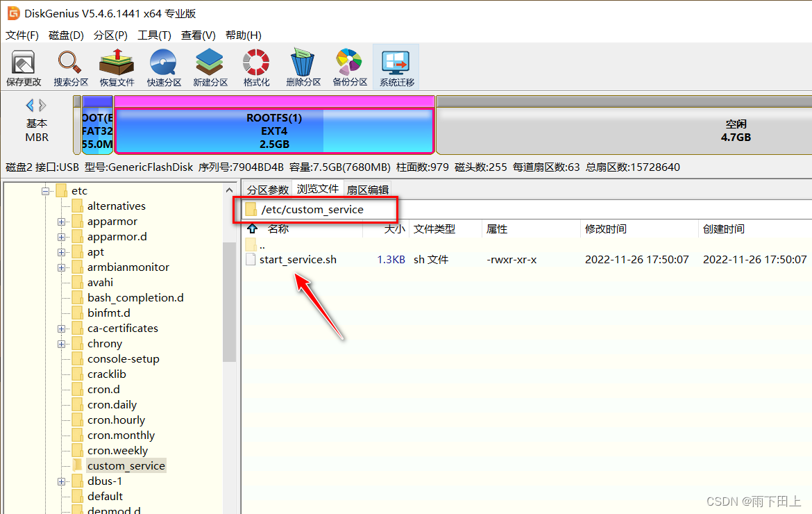This screenshot has width=812, height=514.
Task: Select the console-setup folder
Action: click(124, 359)
